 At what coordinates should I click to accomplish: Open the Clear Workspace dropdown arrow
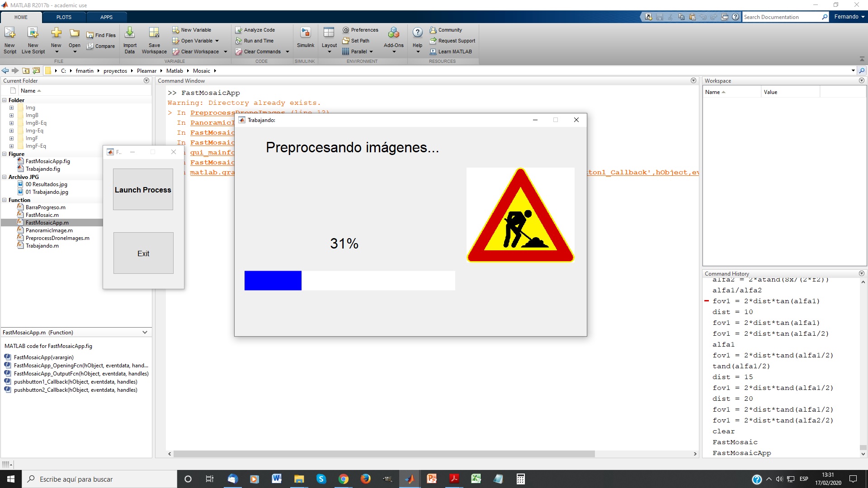pyautogui.click(x=225, y=52)
